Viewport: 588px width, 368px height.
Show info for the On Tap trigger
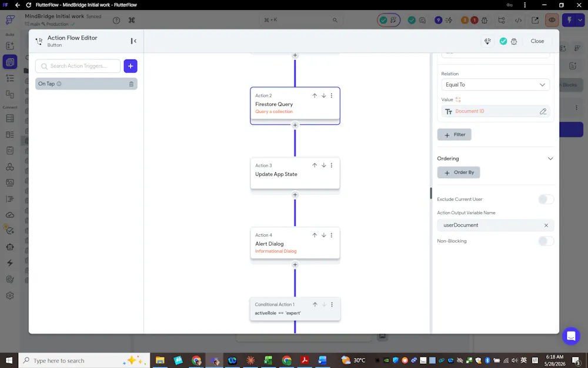[x=59, y=84]
